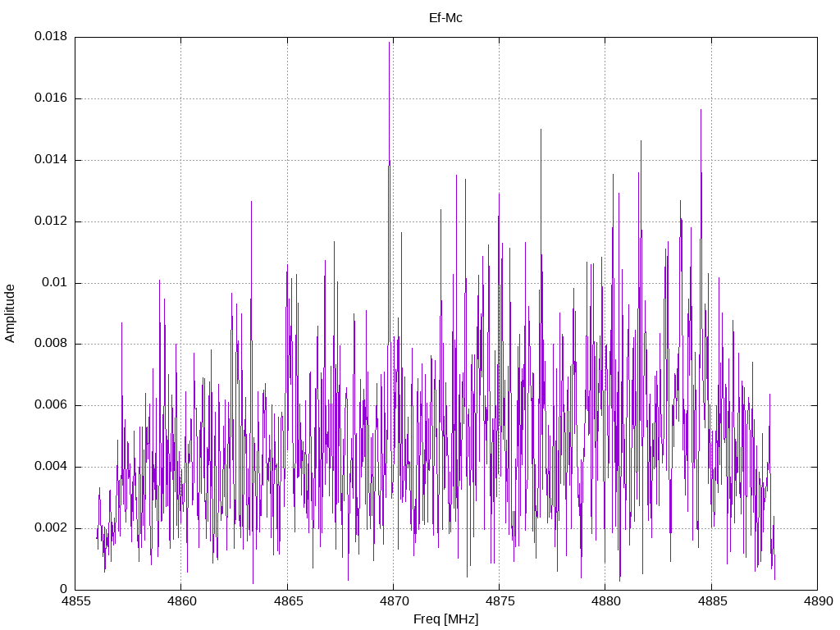Click x-axis tick label 4870
This screenshot has height=630, width=840.
pyautogui.click(x=393, y=601)
